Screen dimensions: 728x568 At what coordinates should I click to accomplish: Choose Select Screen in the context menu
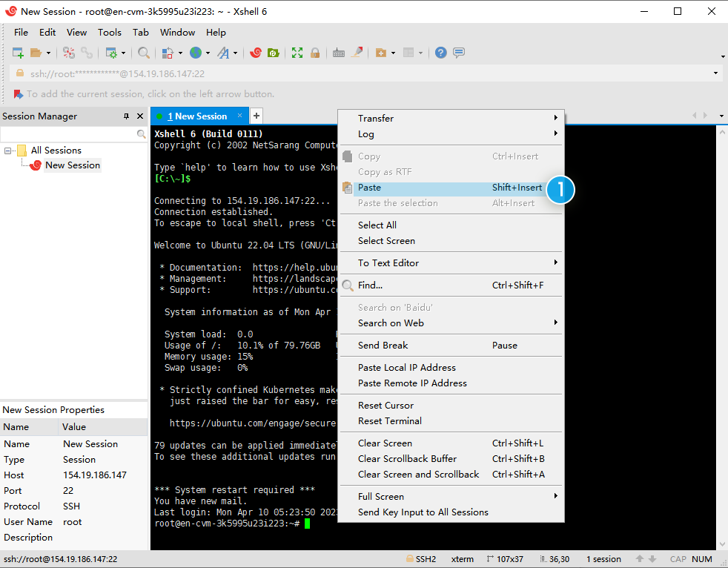(x=451, y=241)
